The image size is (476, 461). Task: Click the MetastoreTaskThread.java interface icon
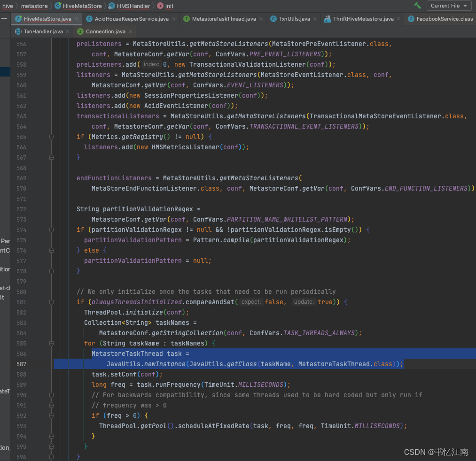187,19
